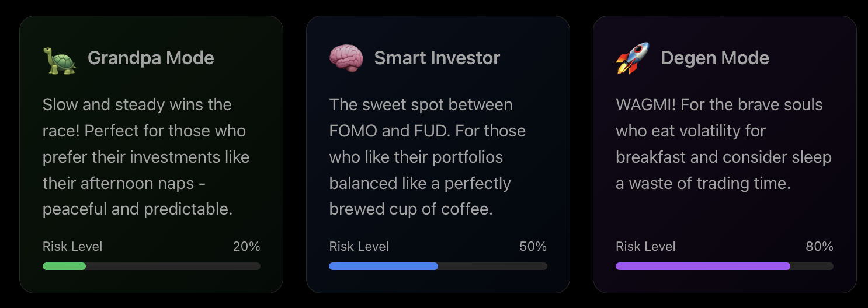Click the 50% risk value

[533, 247]
